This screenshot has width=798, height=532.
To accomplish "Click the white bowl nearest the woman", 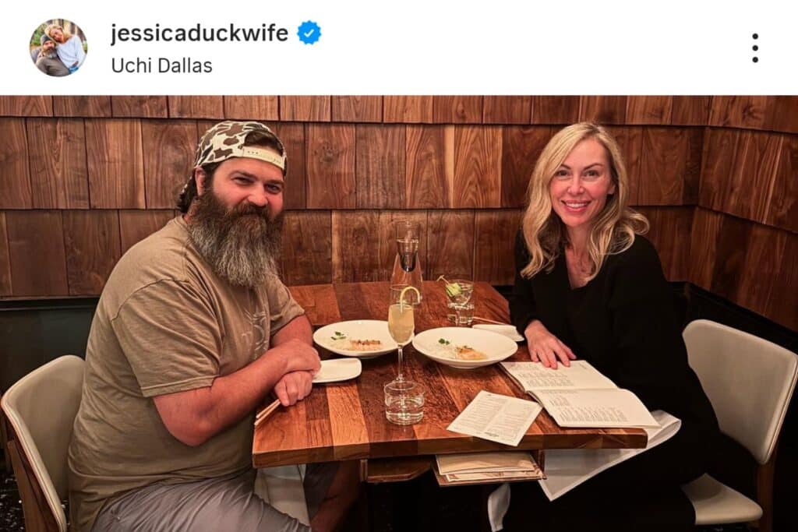I will [464, 347].
